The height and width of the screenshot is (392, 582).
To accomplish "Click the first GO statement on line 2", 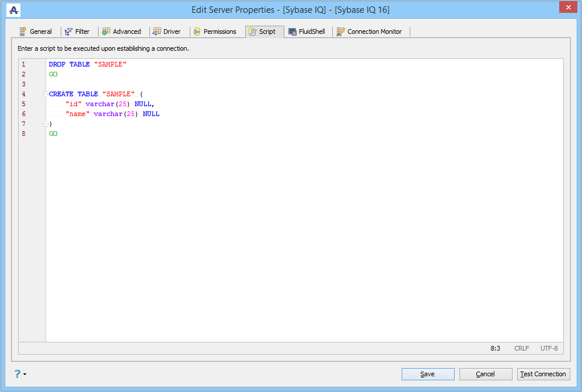I will click(x=53, y=74).
